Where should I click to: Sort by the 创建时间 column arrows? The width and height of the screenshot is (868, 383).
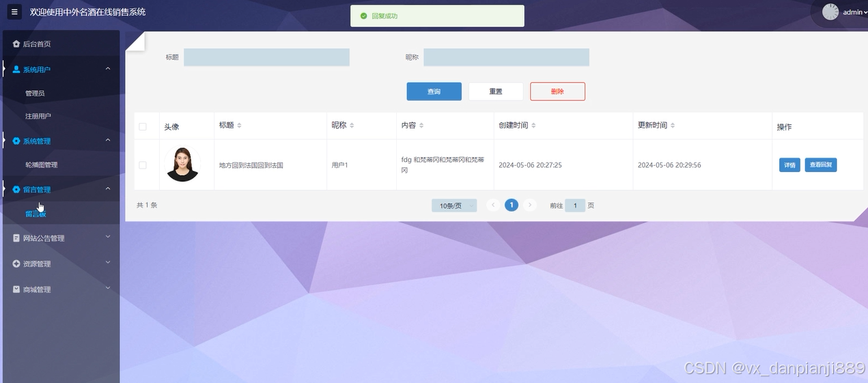[533, 126]
